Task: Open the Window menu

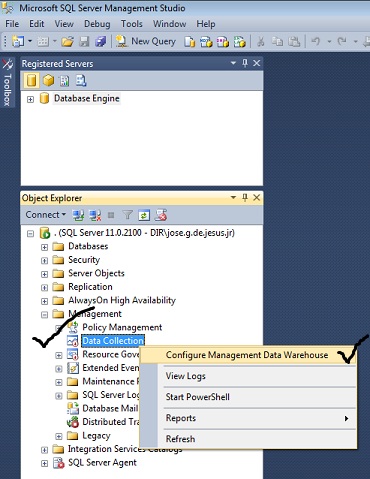Action: (x=169, y=24)
